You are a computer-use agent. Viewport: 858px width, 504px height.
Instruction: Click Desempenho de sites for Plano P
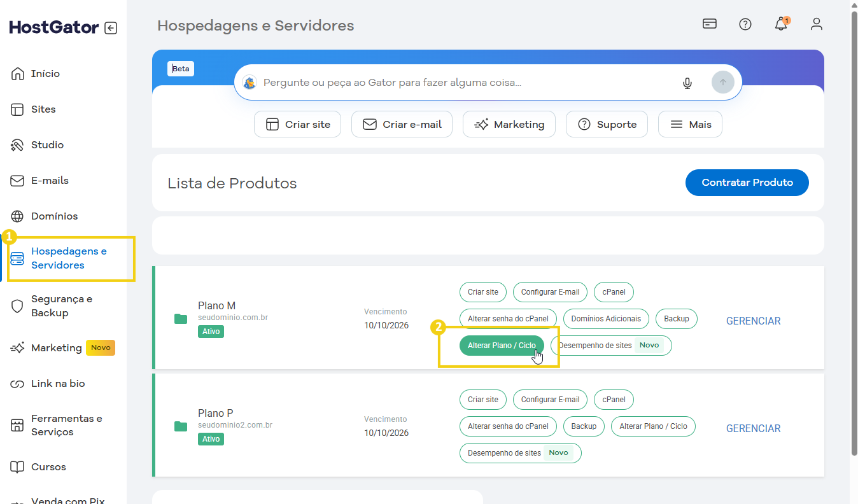click(x=520, y=453)
